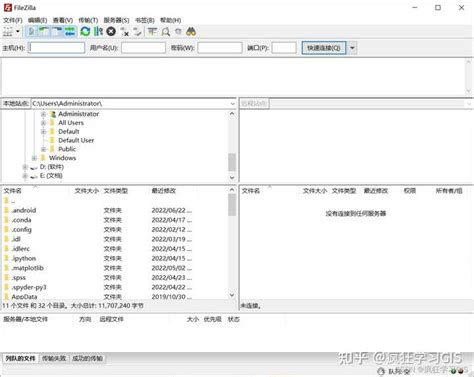Select the .config folder row
The width and height of the screenshot is (474, 377).
click(x=115, y=230)
